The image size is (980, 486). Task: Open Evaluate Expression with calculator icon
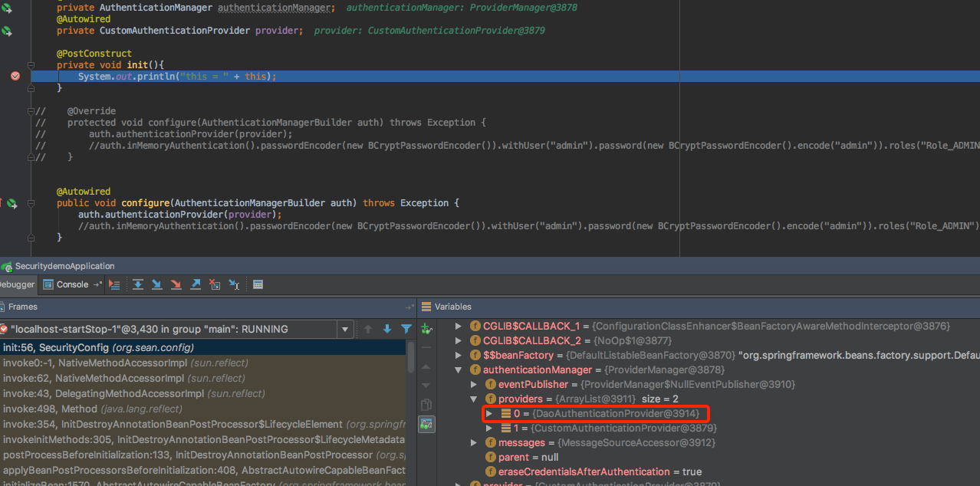(x=257, y=284)
